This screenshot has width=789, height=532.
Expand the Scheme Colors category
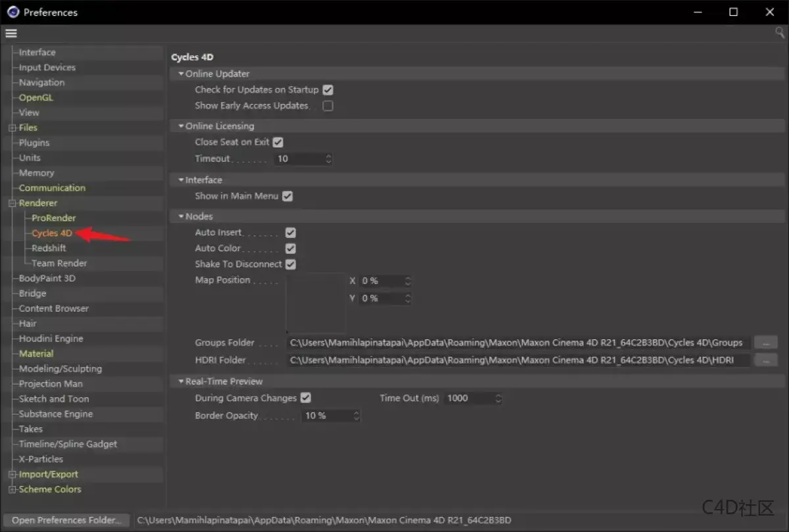(x=12, y=489)
